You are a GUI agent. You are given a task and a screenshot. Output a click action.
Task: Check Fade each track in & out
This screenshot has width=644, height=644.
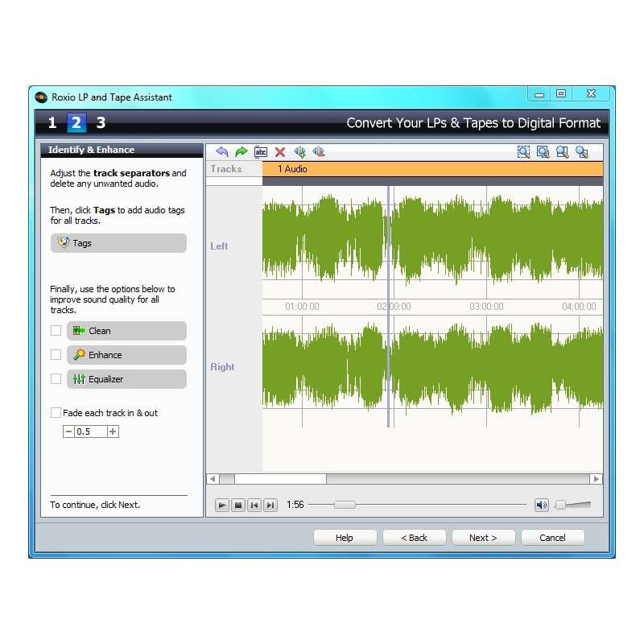coord(56,413)
